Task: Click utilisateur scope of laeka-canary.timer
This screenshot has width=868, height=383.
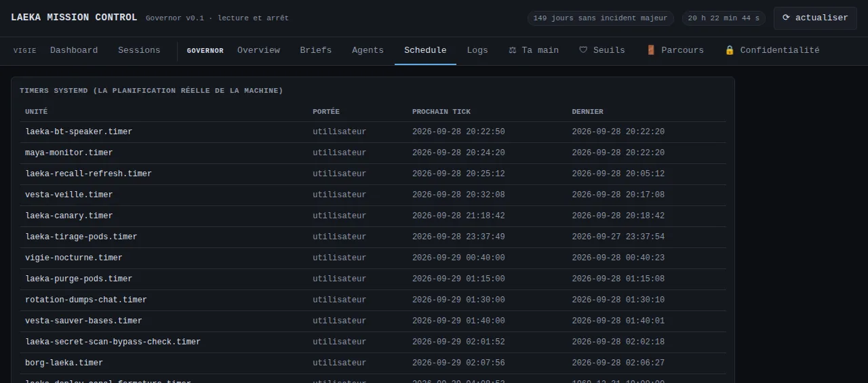Action: (339, 216)
